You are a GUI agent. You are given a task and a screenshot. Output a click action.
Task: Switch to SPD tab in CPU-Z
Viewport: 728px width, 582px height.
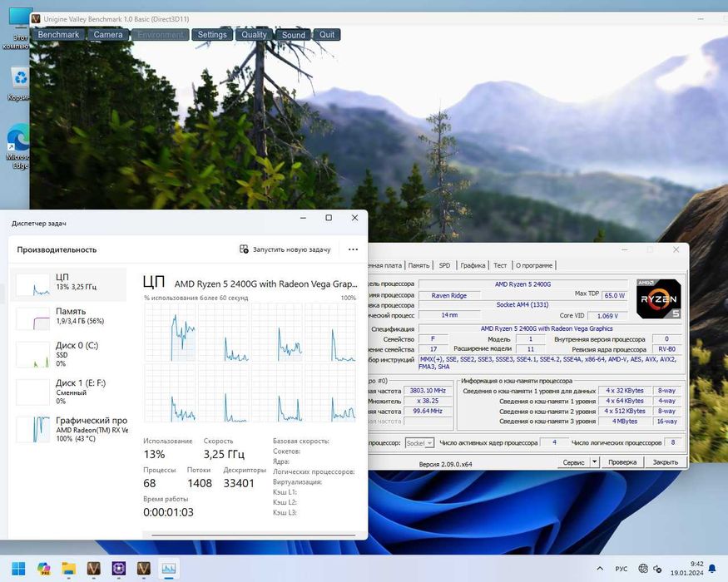pyautogui.click(x=445, y=265)
